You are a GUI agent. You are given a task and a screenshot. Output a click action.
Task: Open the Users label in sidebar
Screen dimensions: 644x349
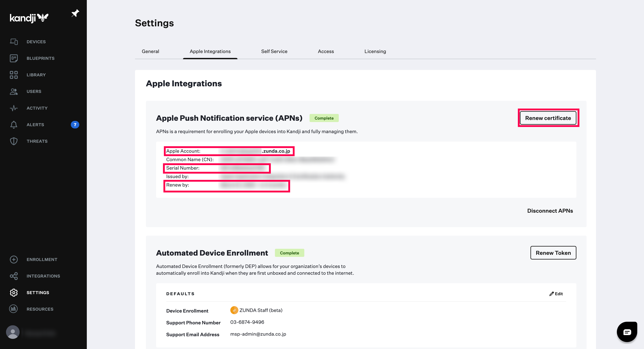[x=34, y=91]
